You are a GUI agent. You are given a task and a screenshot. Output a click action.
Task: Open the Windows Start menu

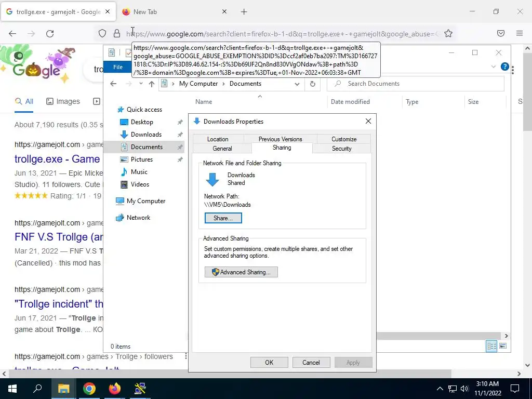click(x=12, y=389)
